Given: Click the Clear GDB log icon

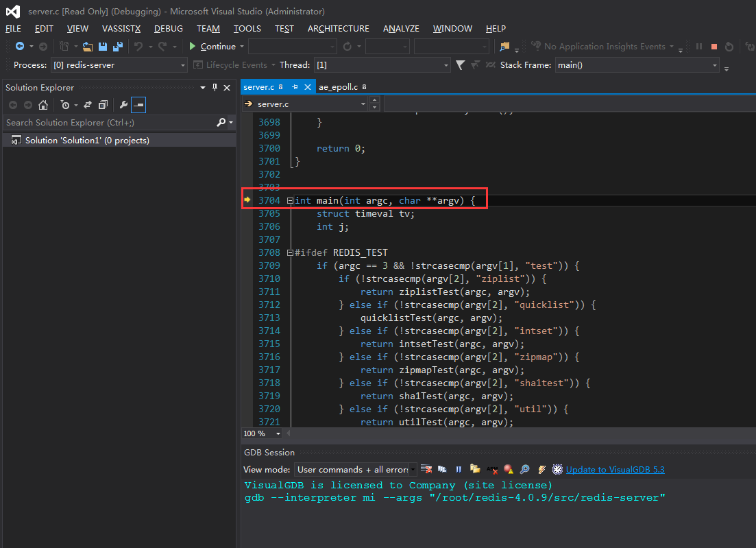Looking at the screenshot, I should tap(426, 469).
